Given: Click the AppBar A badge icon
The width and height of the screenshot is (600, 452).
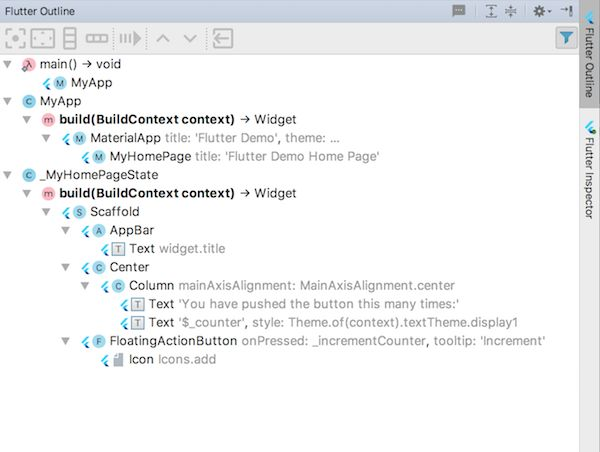Looking at the screenshot, I should [x=99, y=231].
